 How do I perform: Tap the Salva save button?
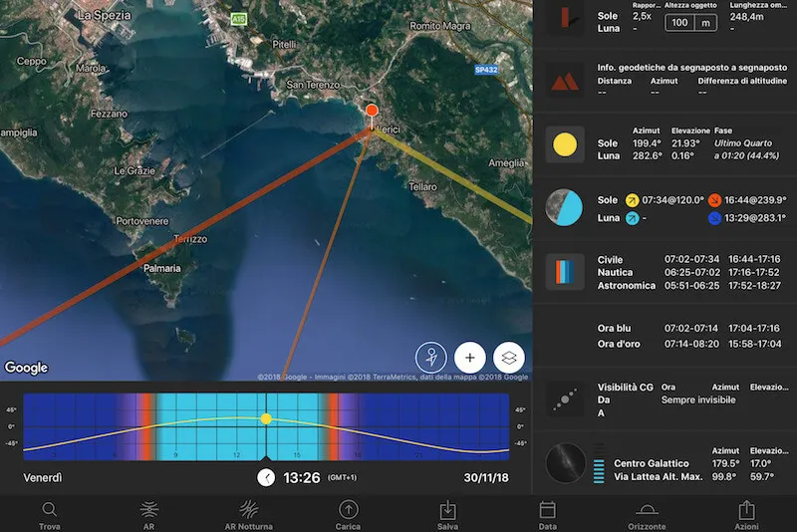click(x=447, y=515)
